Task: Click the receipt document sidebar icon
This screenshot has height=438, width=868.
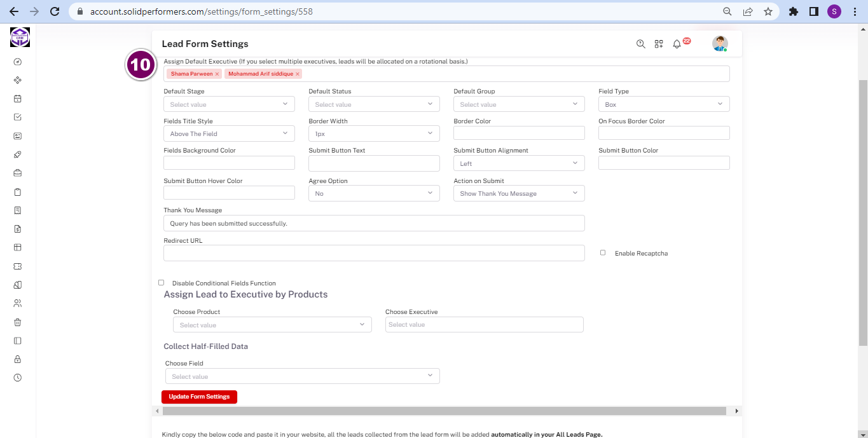Action: coord(18,210)
